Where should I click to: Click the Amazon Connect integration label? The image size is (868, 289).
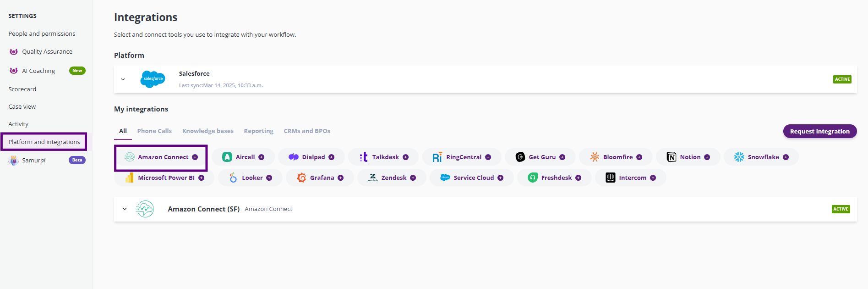point(163,157)
